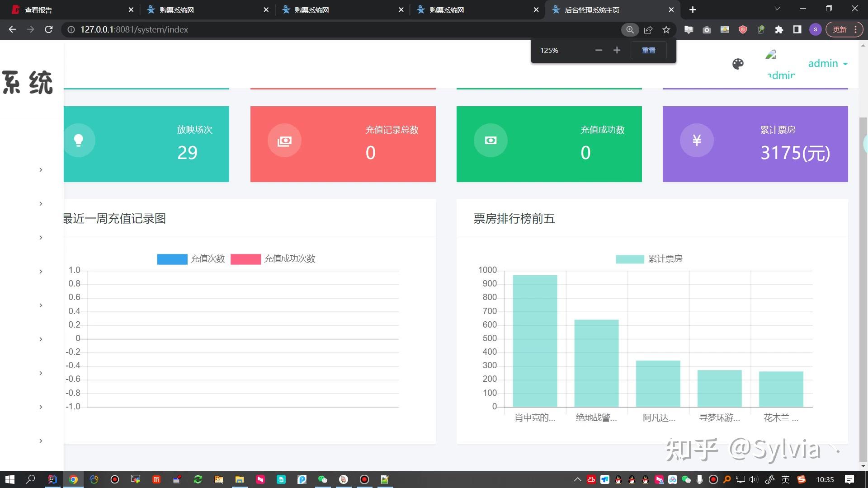Image resolution: width=868 pixels, height=488 pixels.
Task: Open the extensions puzzle piece icon
Action: [x=779, y=29]
